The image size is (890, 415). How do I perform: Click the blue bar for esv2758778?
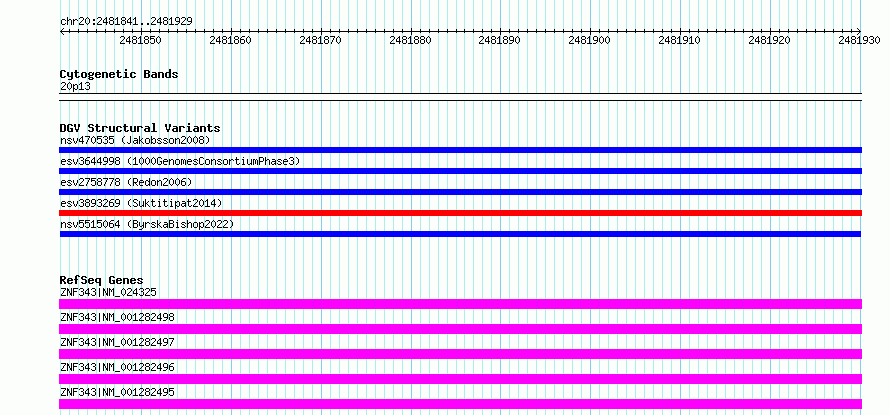460,192
